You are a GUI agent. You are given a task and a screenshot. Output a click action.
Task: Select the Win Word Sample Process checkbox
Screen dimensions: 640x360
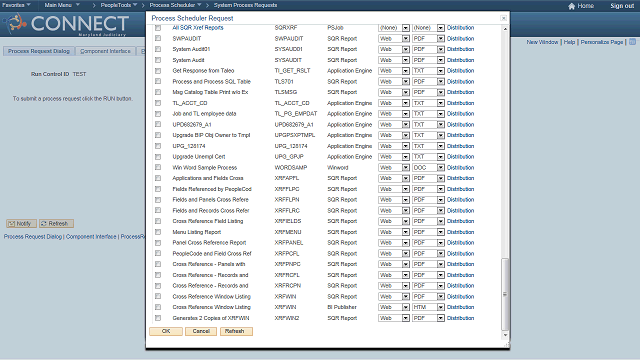click(158, 167)
